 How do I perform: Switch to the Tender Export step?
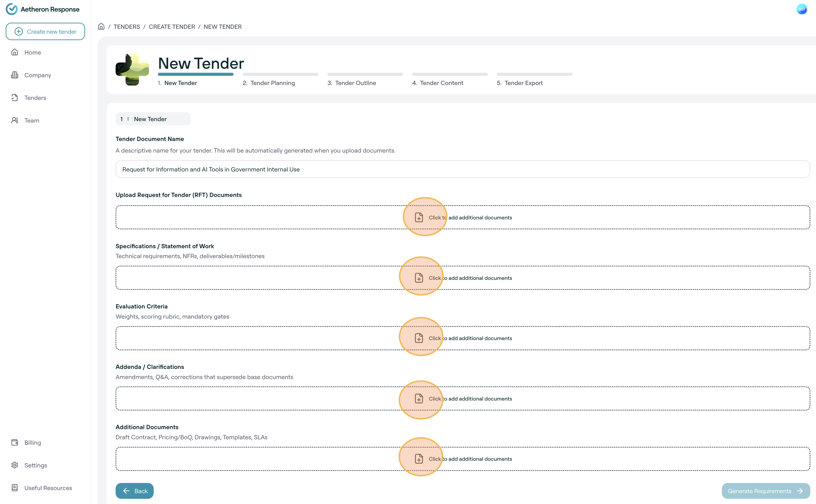click(x=523, y=83)
